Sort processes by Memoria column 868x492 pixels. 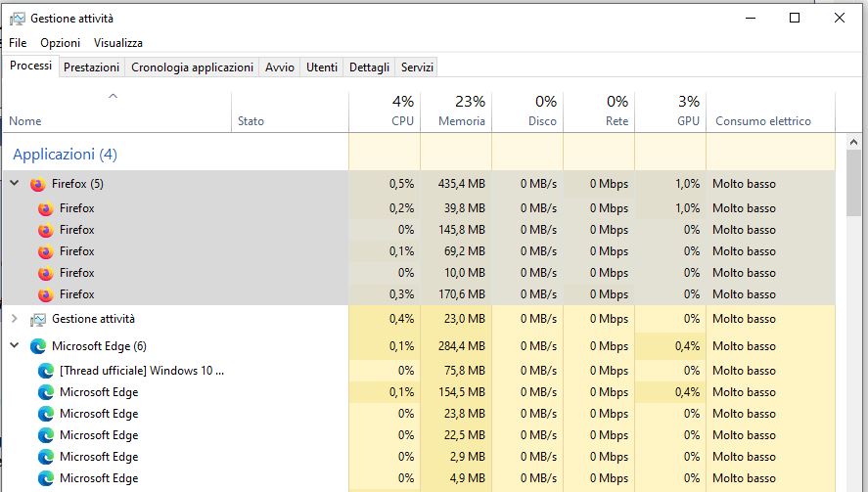click(456, 112)
